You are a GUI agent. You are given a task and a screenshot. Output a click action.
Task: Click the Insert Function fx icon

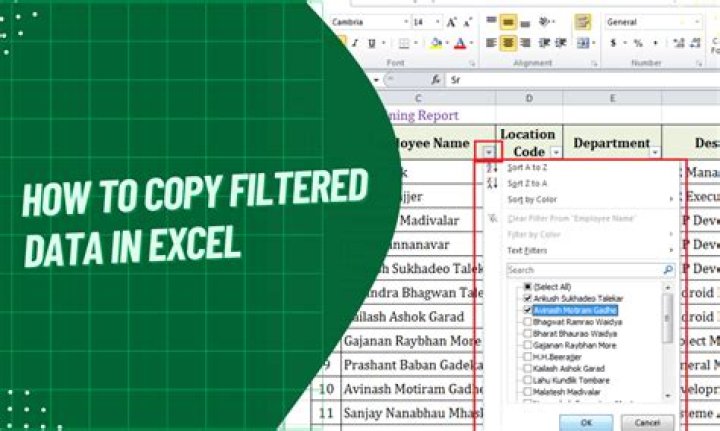point(435,80)
